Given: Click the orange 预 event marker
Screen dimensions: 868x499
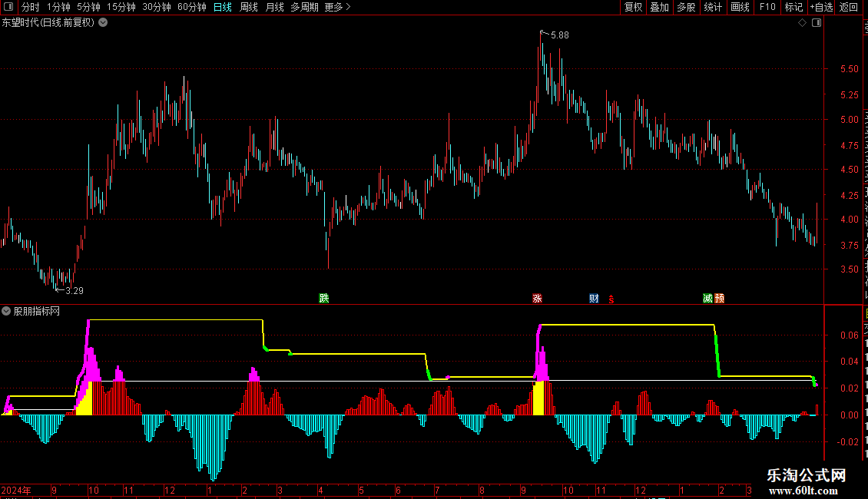Looking at the screenshot, I should coord(720,298).
